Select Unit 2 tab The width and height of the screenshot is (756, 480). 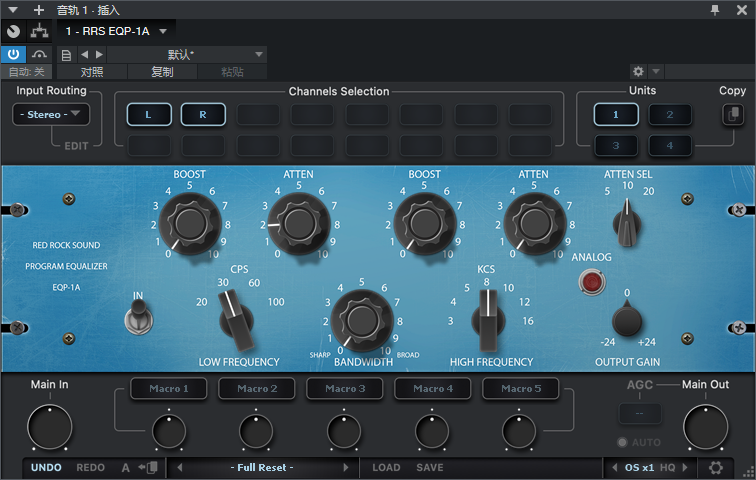(670, 115)
